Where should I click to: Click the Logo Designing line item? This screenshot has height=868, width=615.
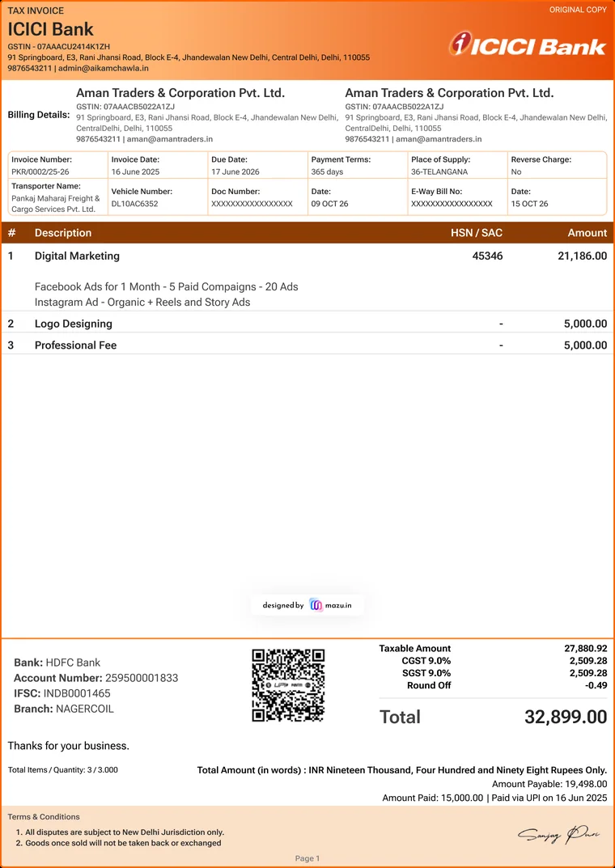[74, 324]
